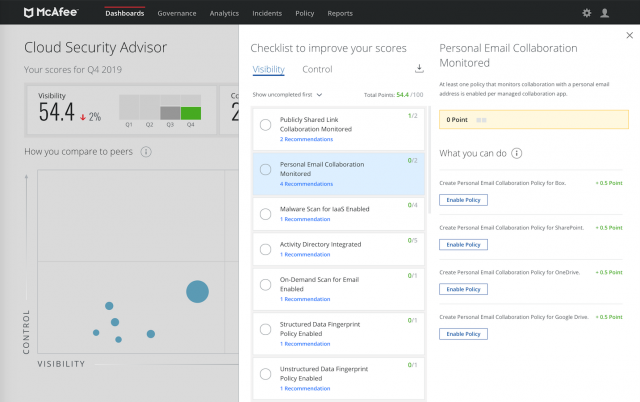Open 1 Recommendation under Activity Directory Integrated
The height and width of the screenshot is (402, 640).
coord(305,255)
